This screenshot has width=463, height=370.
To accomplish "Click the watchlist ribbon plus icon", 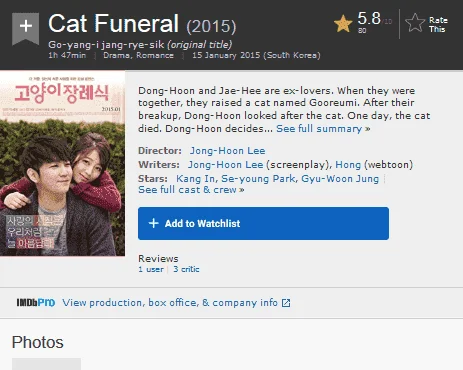I will (x=26, y=28).
